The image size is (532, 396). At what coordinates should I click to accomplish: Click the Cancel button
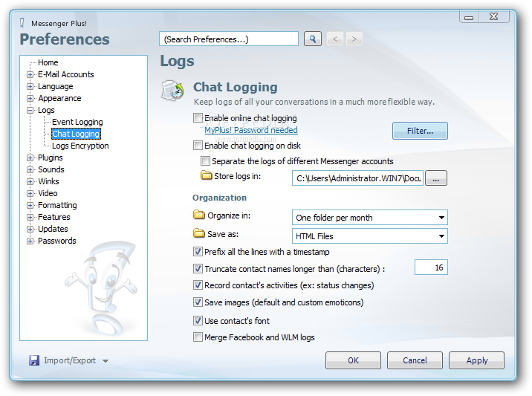415,360
